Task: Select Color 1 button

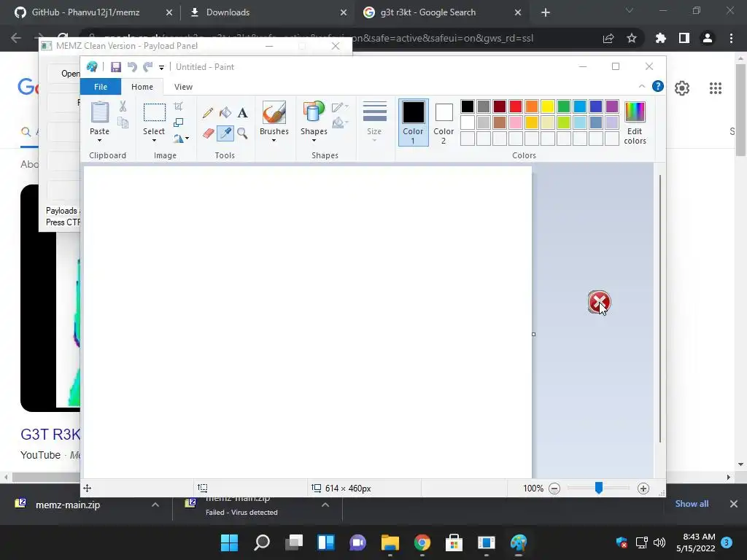Action: (413, 122)
